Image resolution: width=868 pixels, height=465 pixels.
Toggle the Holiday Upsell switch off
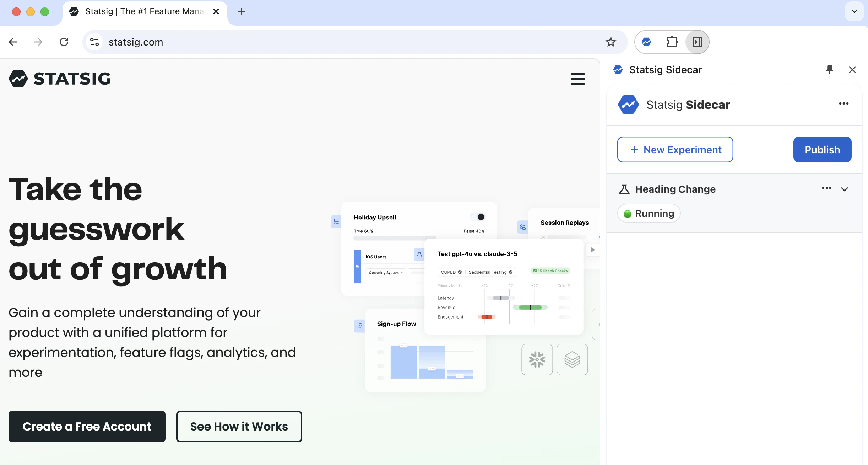tap(478, 217)
